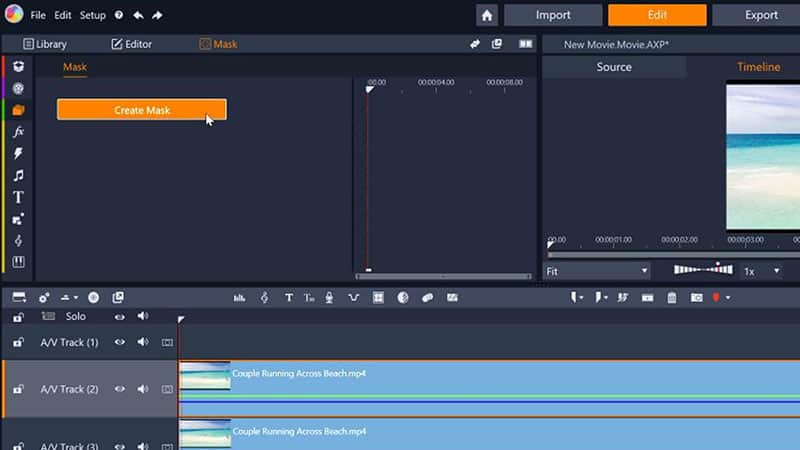Open the 1x playback speed dropdown

pyautogui.click(x=762, y=271)
